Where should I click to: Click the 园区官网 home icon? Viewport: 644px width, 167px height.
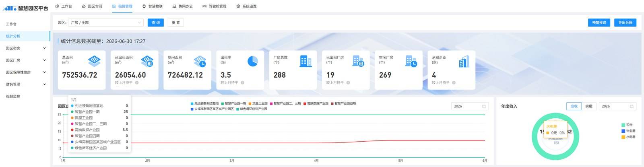[84, 6]
